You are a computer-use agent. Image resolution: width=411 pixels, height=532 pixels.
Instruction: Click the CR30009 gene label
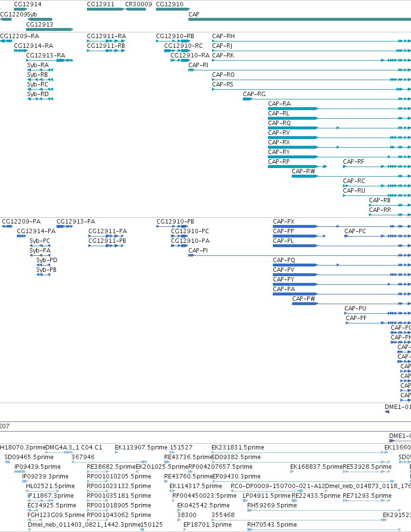click(x=139, y=4)
